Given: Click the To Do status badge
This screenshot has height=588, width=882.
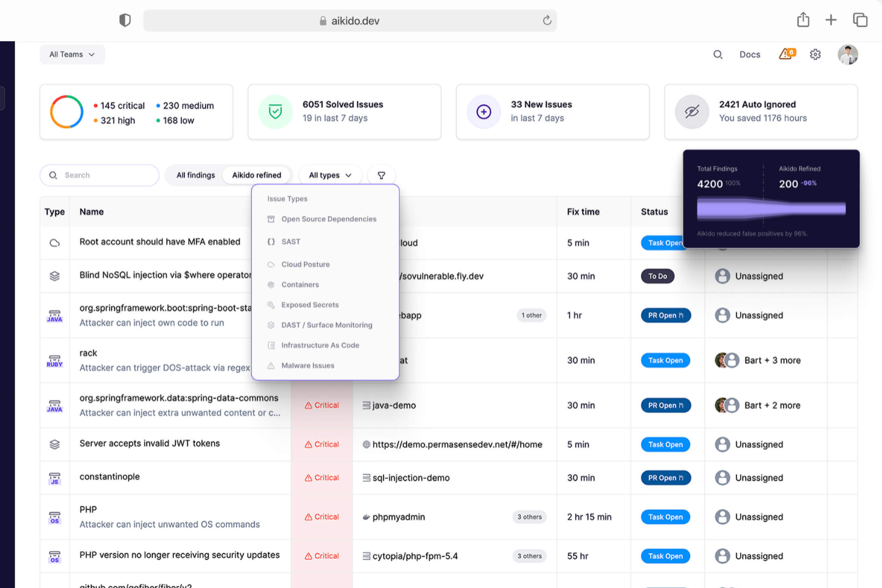Looking at the screenshot, I should coord(657,276).
